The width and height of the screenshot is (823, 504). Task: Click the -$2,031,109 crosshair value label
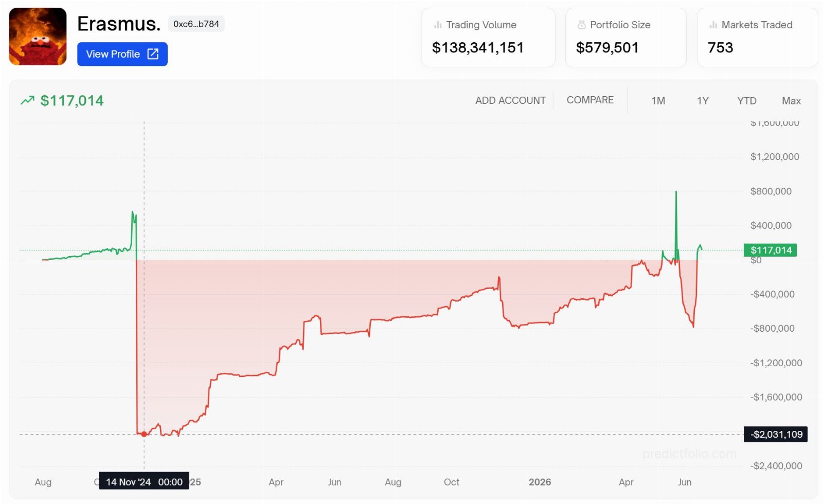pyautogui.click(x=776, y=434)
